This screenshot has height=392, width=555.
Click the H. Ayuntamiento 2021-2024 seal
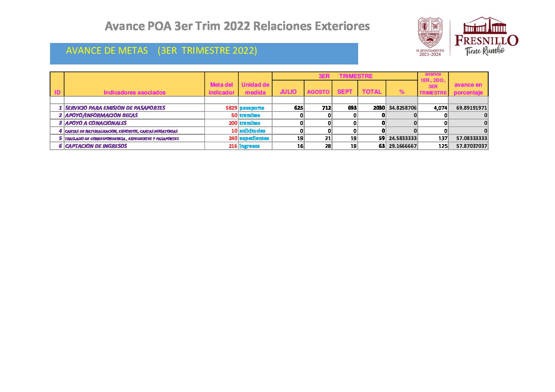(430, 36)
